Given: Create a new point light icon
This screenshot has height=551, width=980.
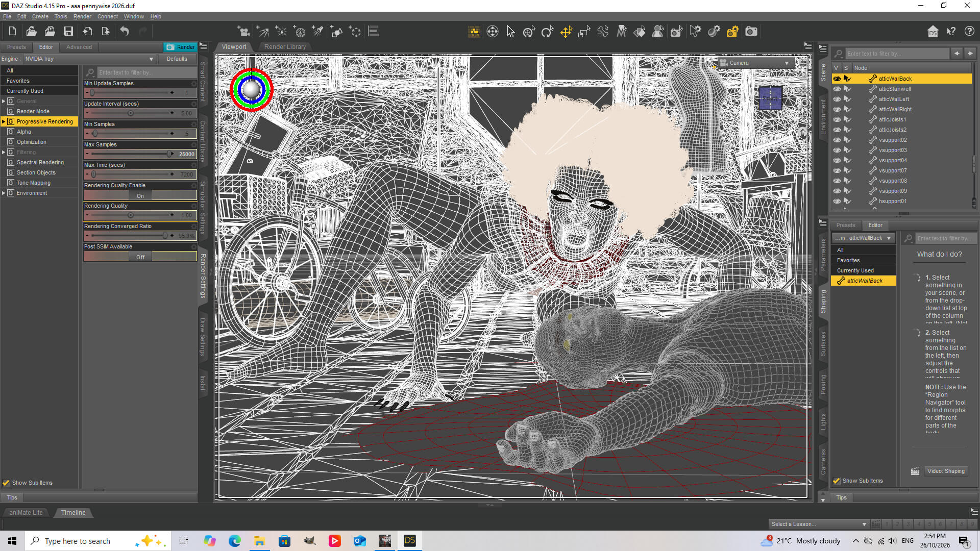Looking at the screenshot, I should pos(281,32).
